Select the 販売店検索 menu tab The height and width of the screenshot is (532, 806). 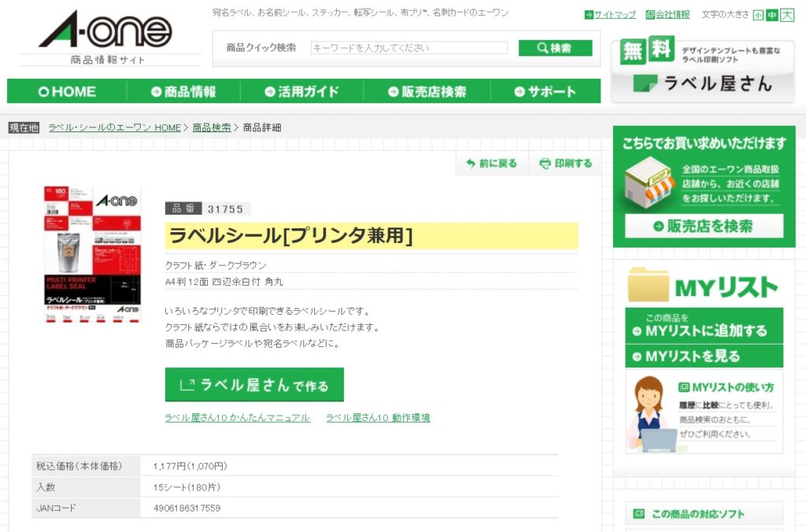point(427,91)
